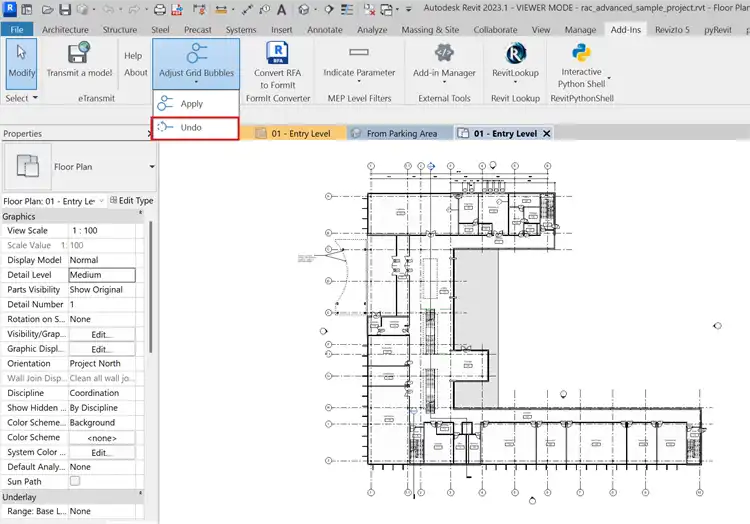Click the Detail Level Medium value field
This screenshot has width=750, height=524.
tap(102, 275)
